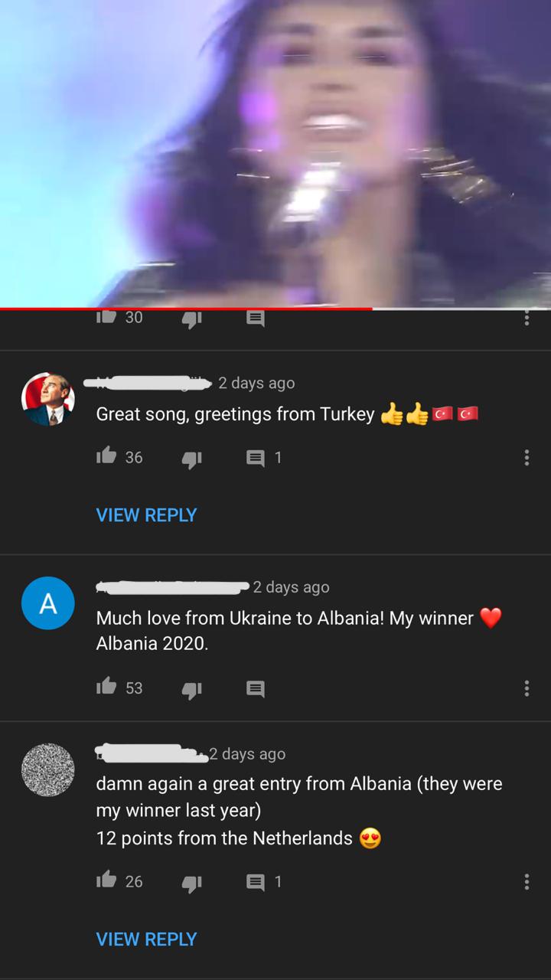Reply icon on Ukraine comment
Viewport: 551px width, 980px height.
[x=255, y=689]
